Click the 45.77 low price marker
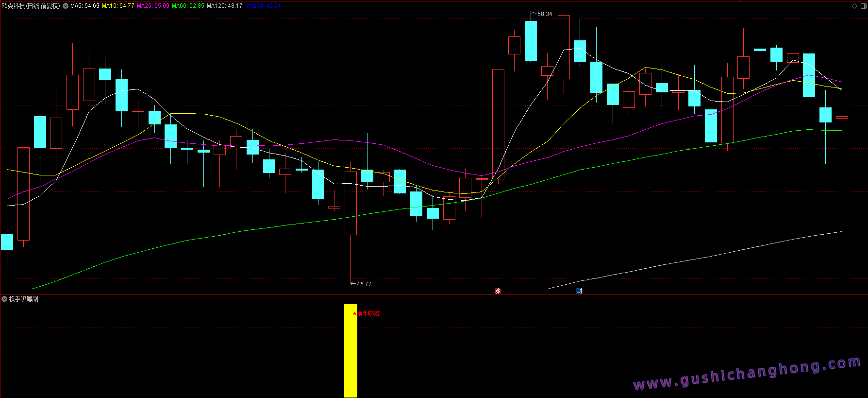The width and height of the screenshot is (868, 398). click(364, 284)
